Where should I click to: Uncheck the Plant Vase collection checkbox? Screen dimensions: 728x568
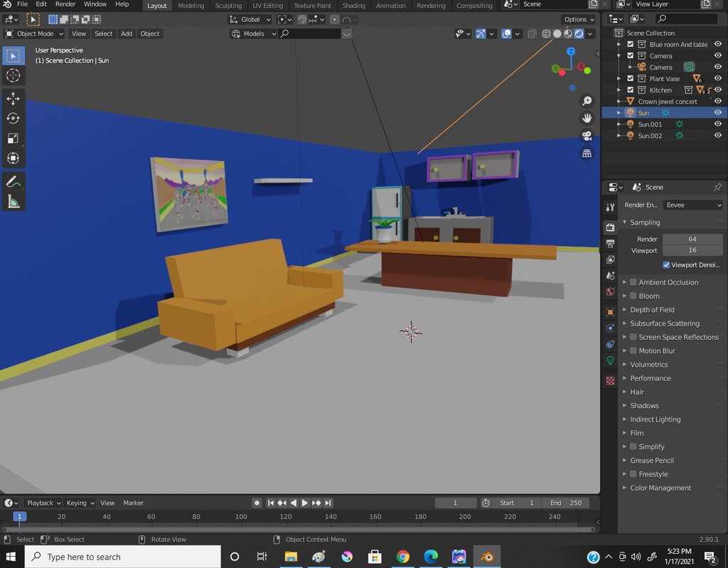point(630,78)
